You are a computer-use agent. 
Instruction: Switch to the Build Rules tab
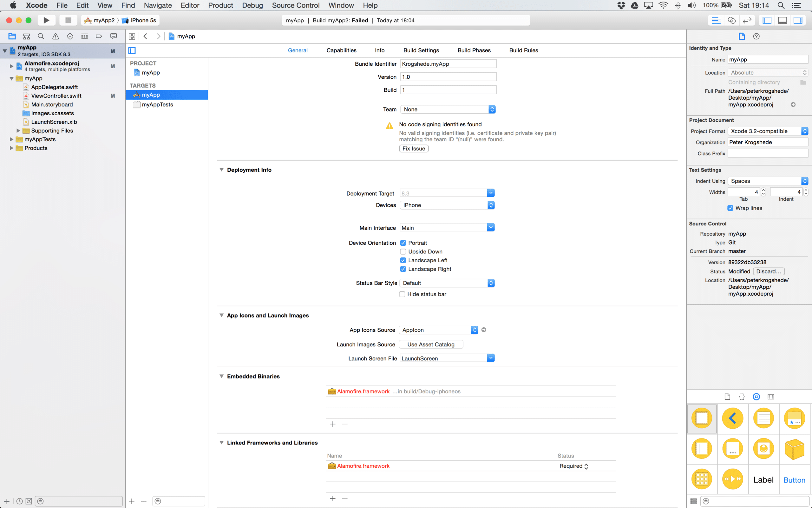pyautogui.click(x=523, y=50)
